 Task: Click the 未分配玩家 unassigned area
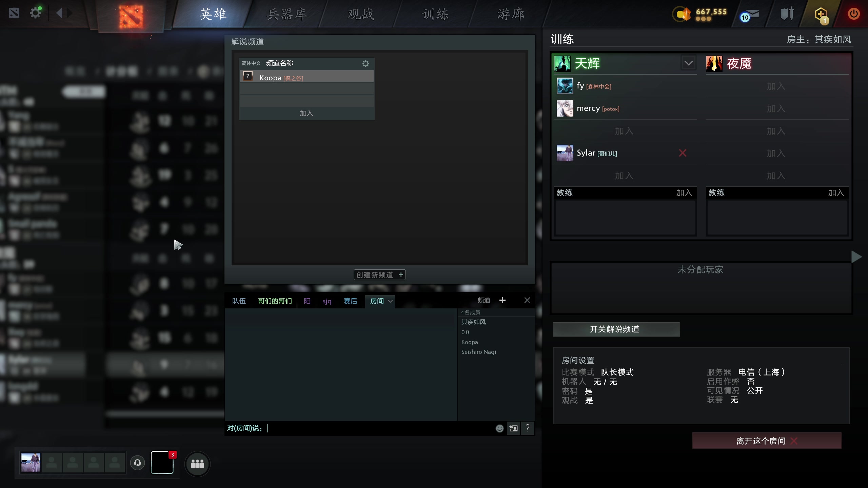coord(701,288)
